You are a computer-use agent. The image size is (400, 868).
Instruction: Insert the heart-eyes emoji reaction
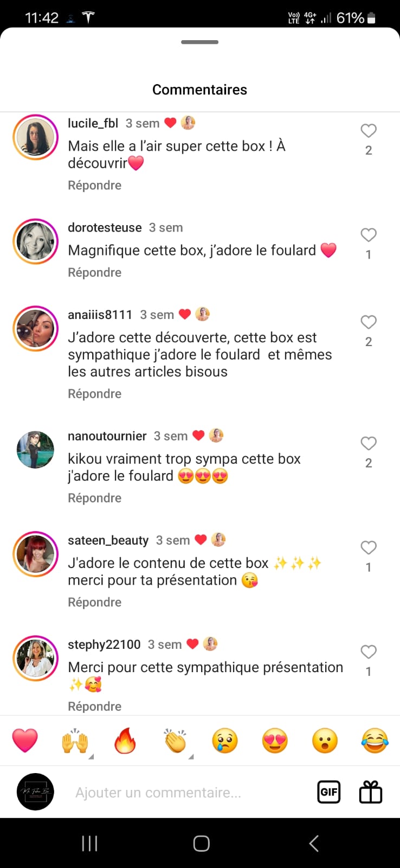pos(275,741)
